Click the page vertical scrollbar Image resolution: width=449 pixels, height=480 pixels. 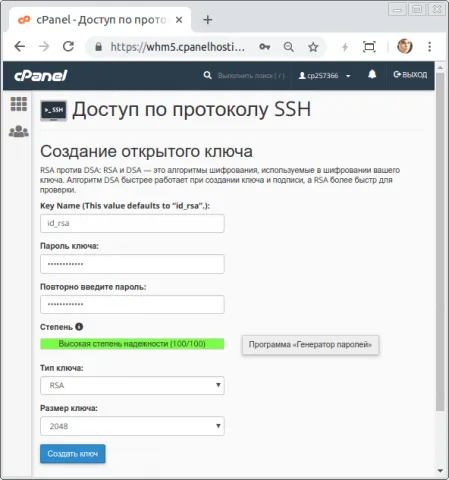pyautogui.click(x=440, y=242)
